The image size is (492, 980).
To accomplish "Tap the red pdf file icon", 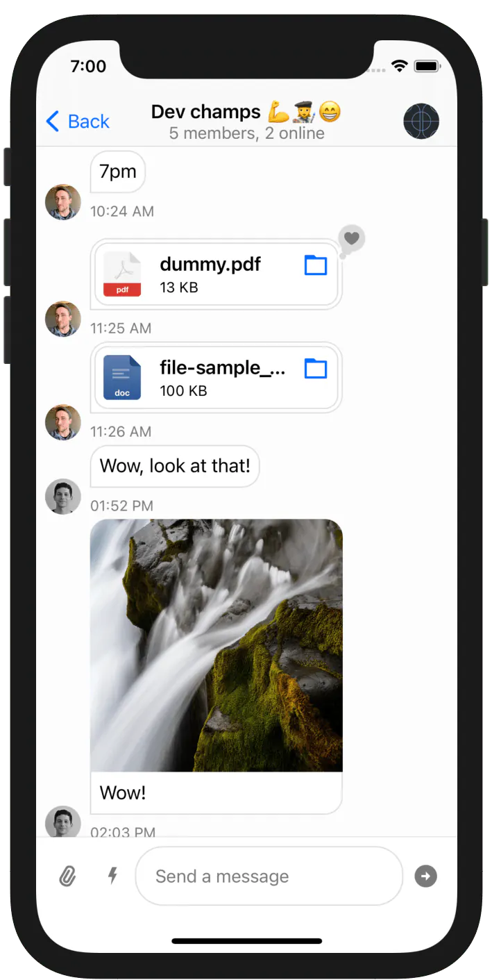I will (x=122, y=274).
